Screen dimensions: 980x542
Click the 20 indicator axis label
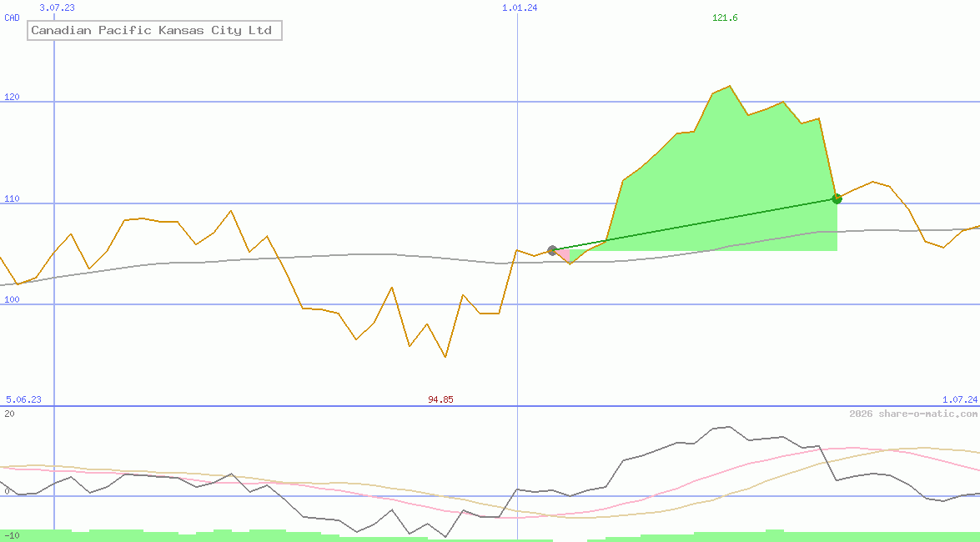pos(9,414)
